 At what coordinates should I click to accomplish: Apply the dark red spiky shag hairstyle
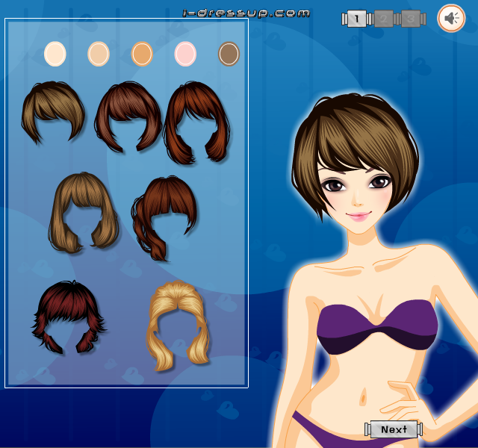68,317
